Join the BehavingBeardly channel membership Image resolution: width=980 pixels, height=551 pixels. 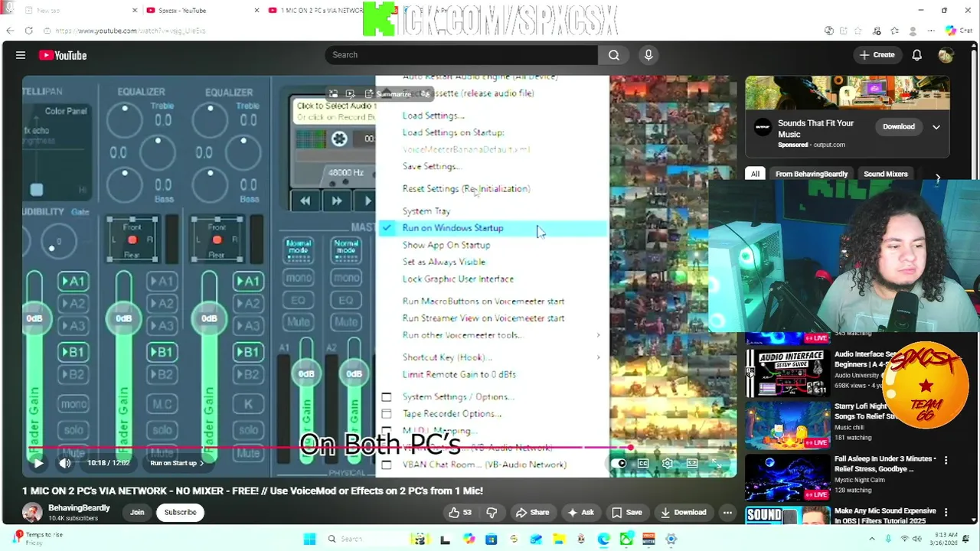[x=137, y=512]
